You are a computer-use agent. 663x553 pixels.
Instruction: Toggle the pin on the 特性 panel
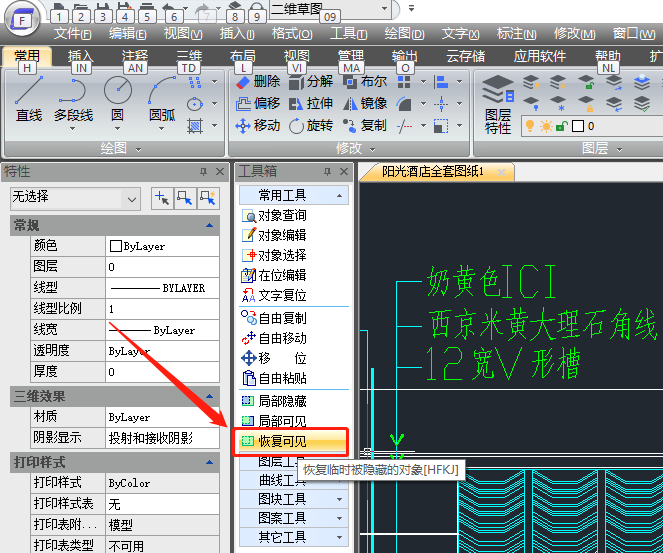pos(203,172)
